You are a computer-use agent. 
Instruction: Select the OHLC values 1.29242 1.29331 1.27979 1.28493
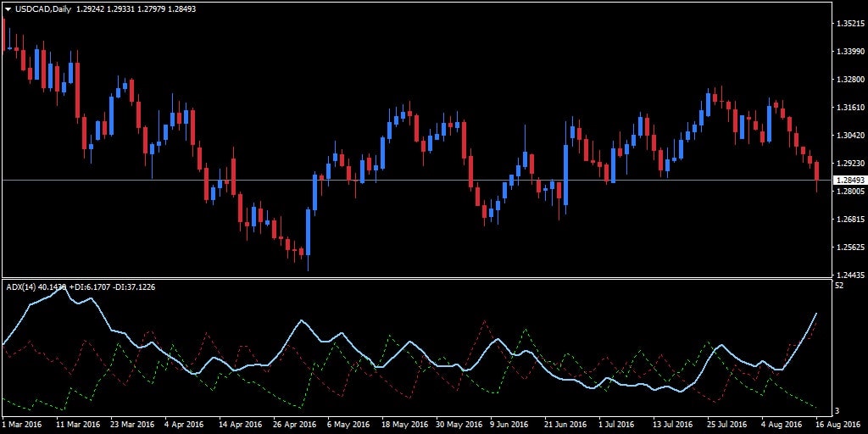(136, 9)
